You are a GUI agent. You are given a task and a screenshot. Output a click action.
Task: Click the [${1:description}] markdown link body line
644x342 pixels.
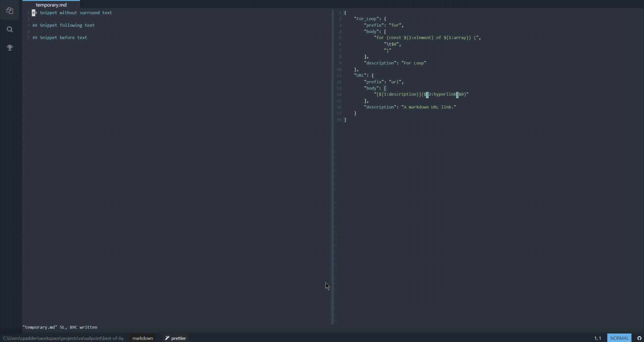click(421, 94)
